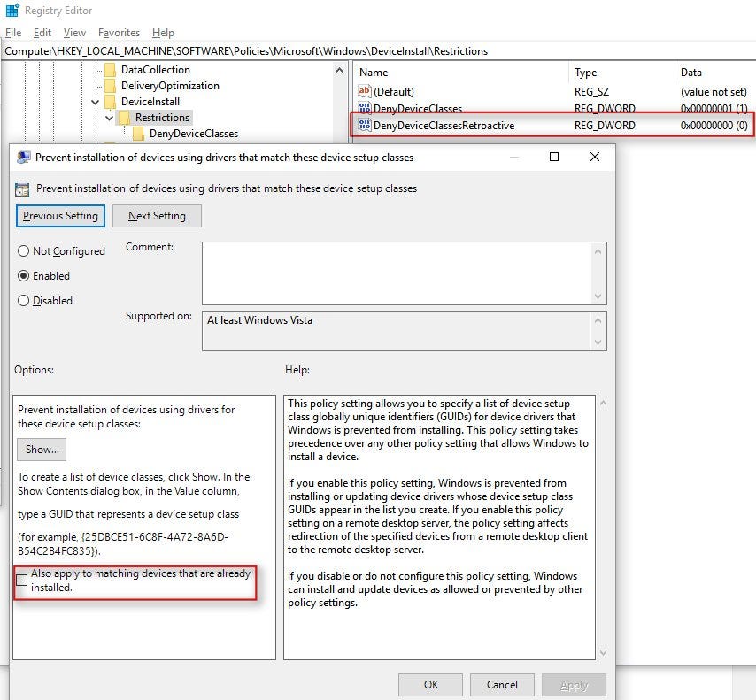Image resolution: width=756 pixels, height=700 pixels.
Task: Click the DenyDeviceClasses DWORD value icon
Action: pos(365,109)
